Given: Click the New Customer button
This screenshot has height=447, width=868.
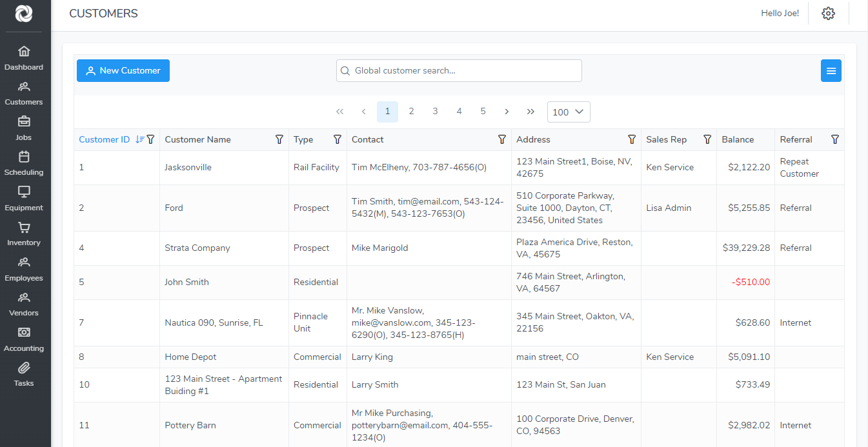Looking at the screenshot, I should [123, 71].
